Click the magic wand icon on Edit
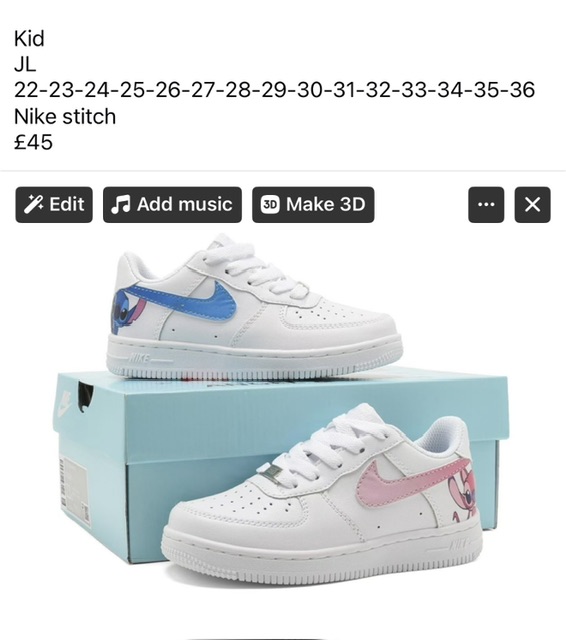Screen dimensions: 566x640 click(x=33, y=204)
